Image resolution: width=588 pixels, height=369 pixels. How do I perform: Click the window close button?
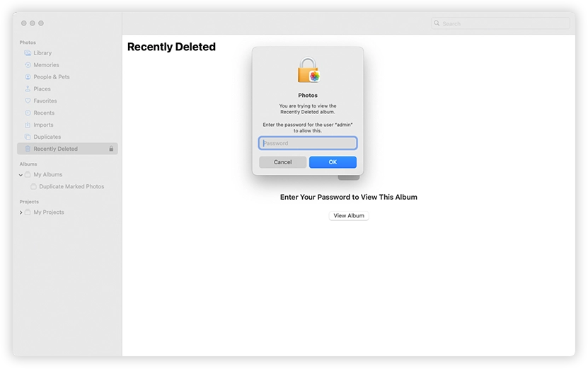[23, 23]
